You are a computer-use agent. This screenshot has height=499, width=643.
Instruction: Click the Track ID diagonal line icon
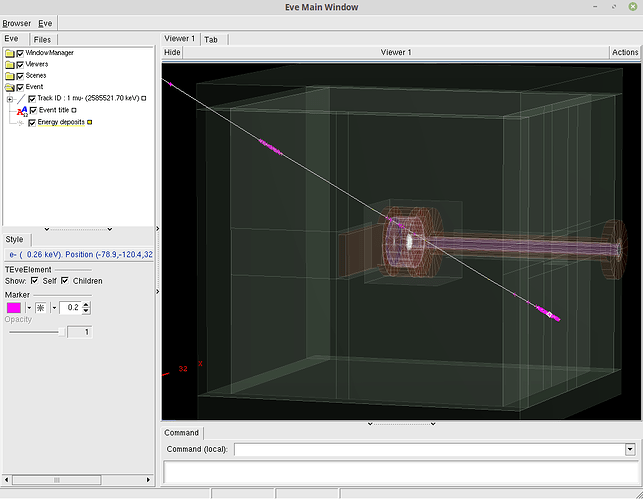click(x=21, y=99)
